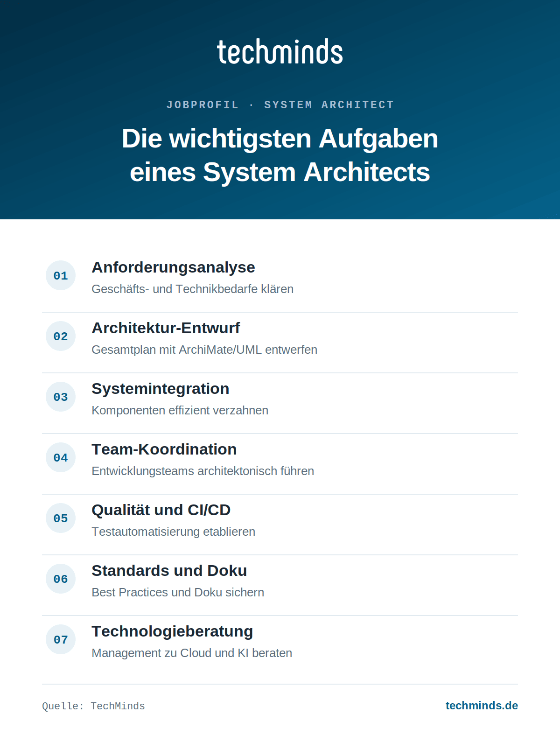
Task: Select the heading 'Architektur-Entwurf'
Action: (x=166, y=328)
